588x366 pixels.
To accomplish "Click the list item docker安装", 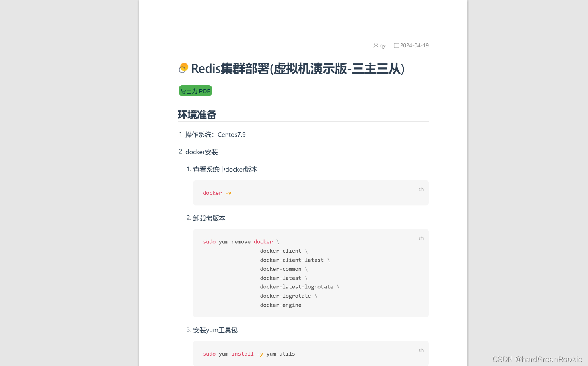I will (x=201, y=152).
